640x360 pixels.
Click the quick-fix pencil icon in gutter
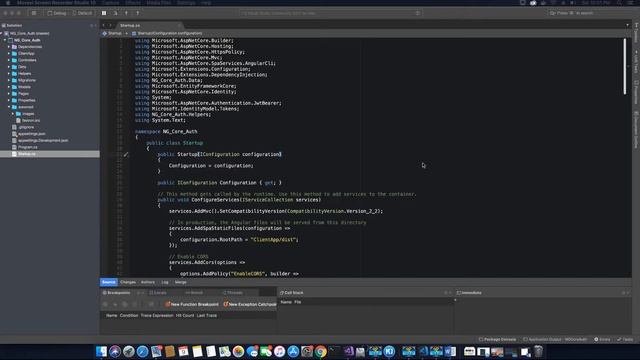(126, 154)
